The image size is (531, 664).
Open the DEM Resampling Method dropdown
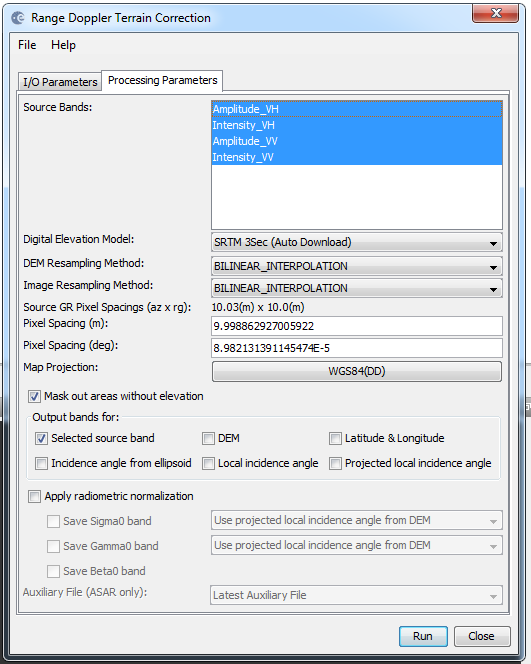pyautogui.click(x=357, y=266)
